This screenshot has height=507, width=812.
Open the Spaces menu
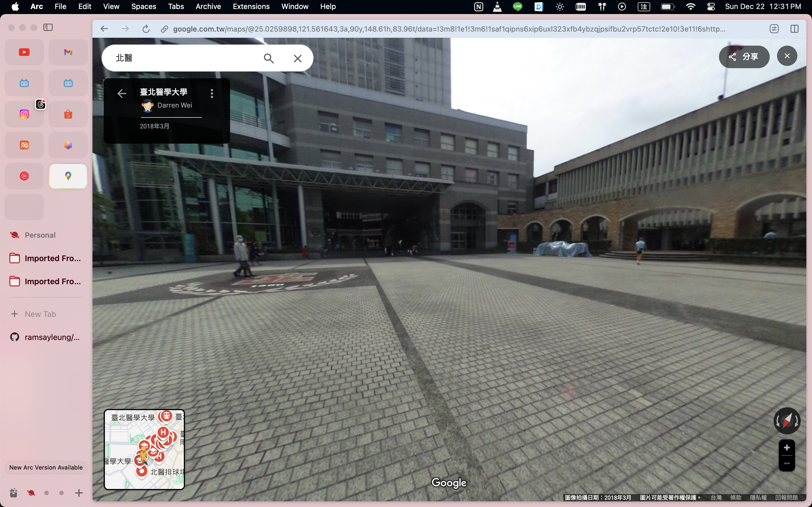click(143, 6)
